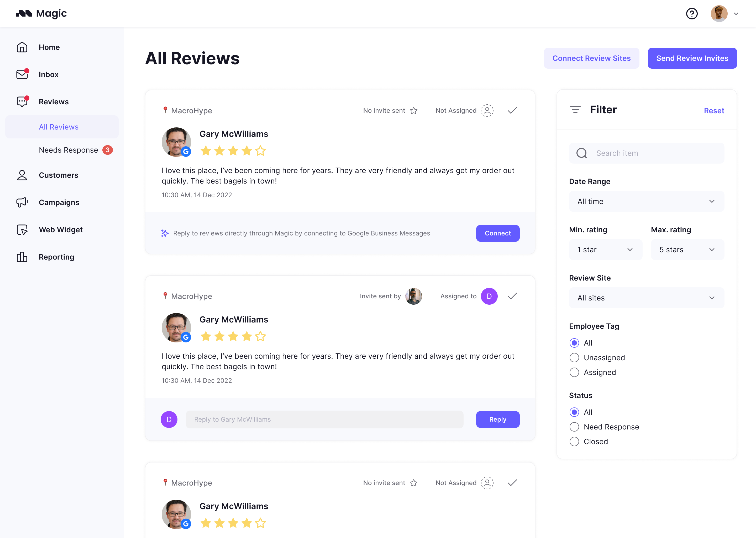
Task: Switch to All Reviews view
Action: (x=58, y=127)
